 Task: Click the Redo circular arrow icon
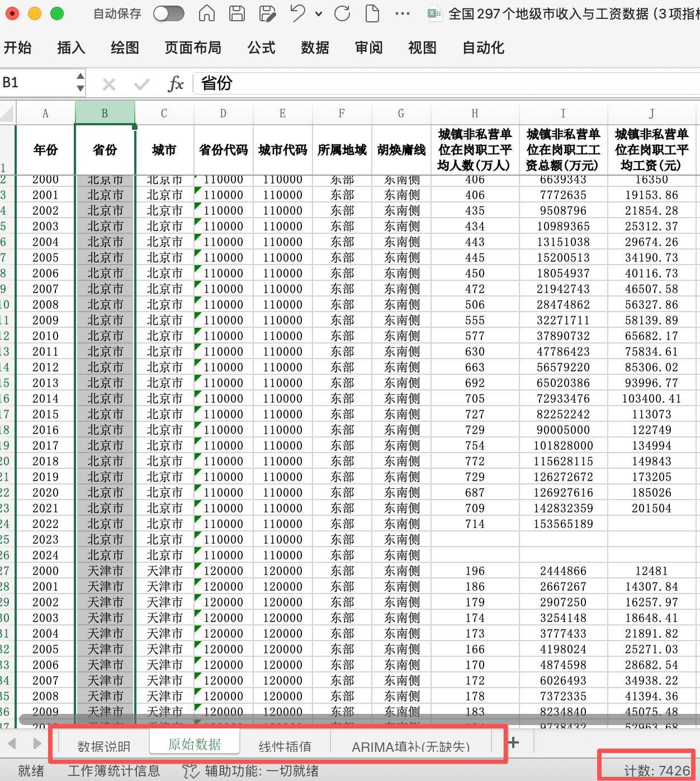click(342, 13)
